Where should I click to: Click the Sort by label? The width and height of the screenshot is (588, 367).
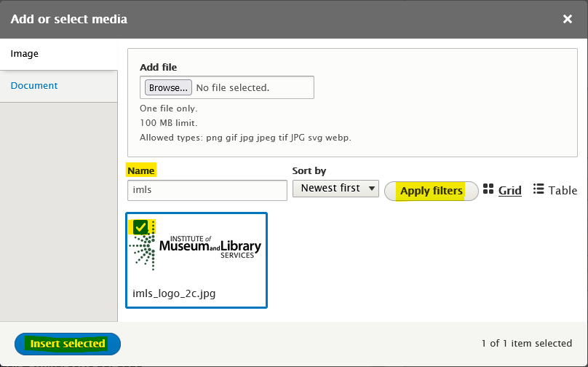point(309,170)
